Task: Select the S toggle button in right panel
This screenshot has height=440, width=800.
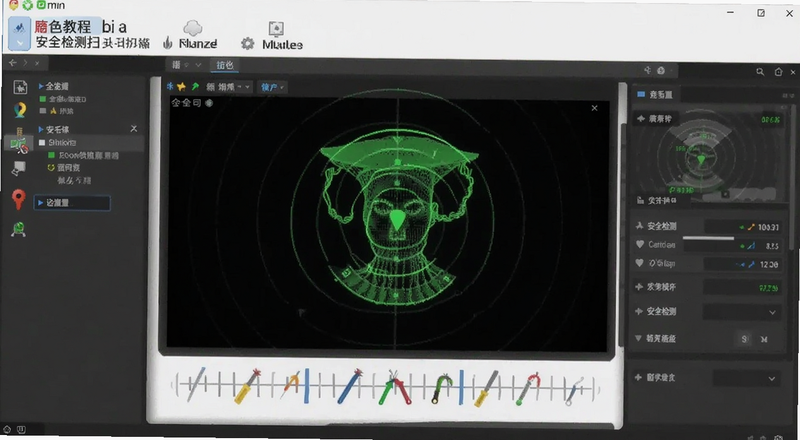Action: (x=744, y=339)
